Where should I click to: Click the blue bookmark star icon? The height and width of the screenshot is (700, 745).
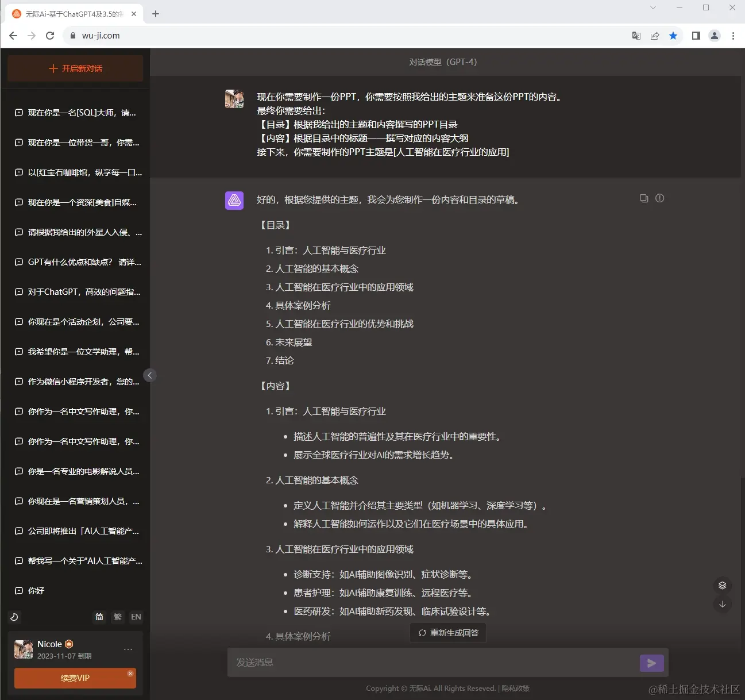point(673,36)
